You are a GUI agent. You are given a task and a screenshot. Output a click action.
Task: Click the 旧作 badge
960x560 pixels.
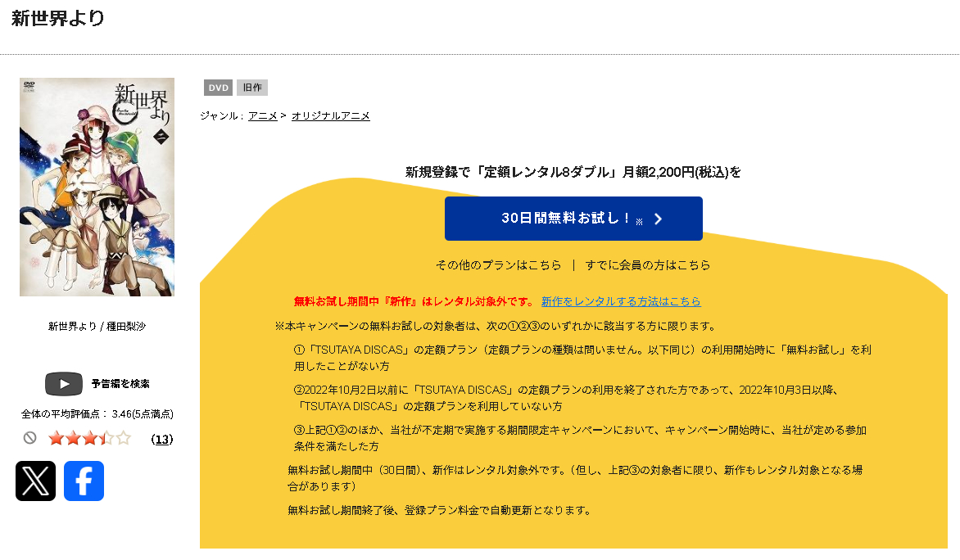tap(252, 88)
